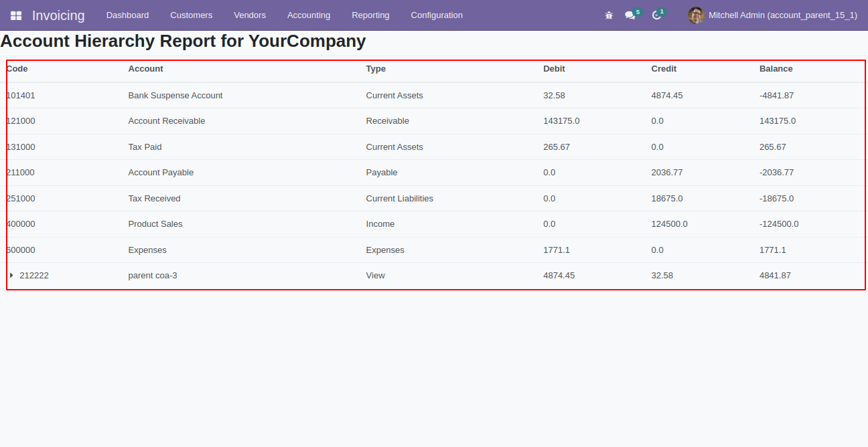Click the Product Sales account row
Viewport: 868px width, 447px height.
(x=435, y=224)
